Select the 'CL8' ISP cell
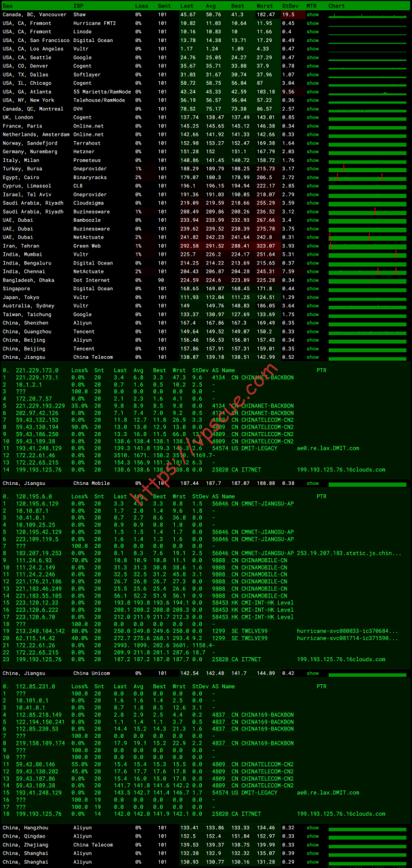Screen dimensions: 412x868 [78, 186]
